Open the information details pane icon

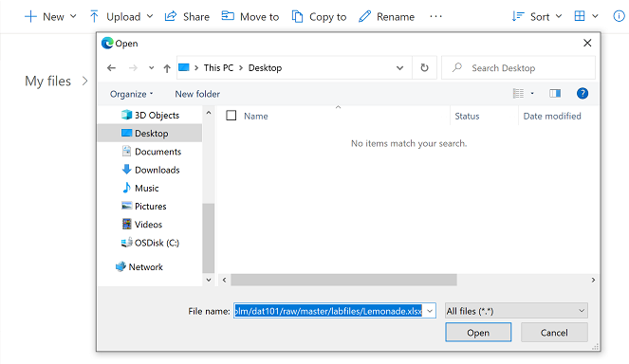[x=619, y=16]
